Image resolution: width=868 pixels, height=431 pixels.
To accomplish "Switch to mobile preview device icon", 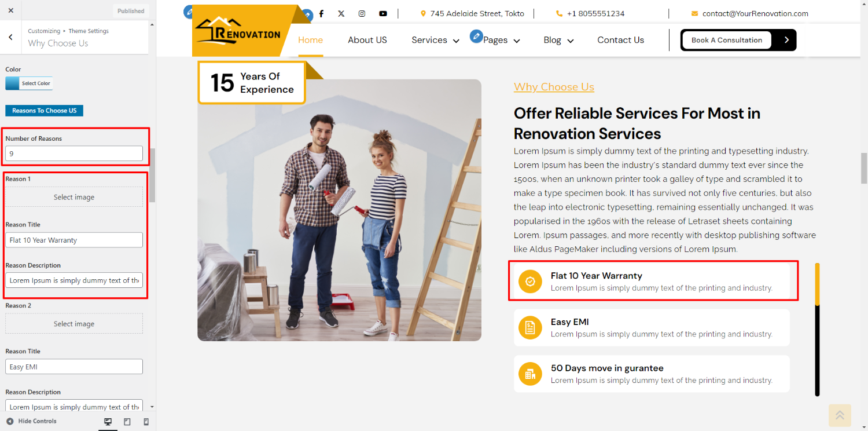I will [146, 422].
